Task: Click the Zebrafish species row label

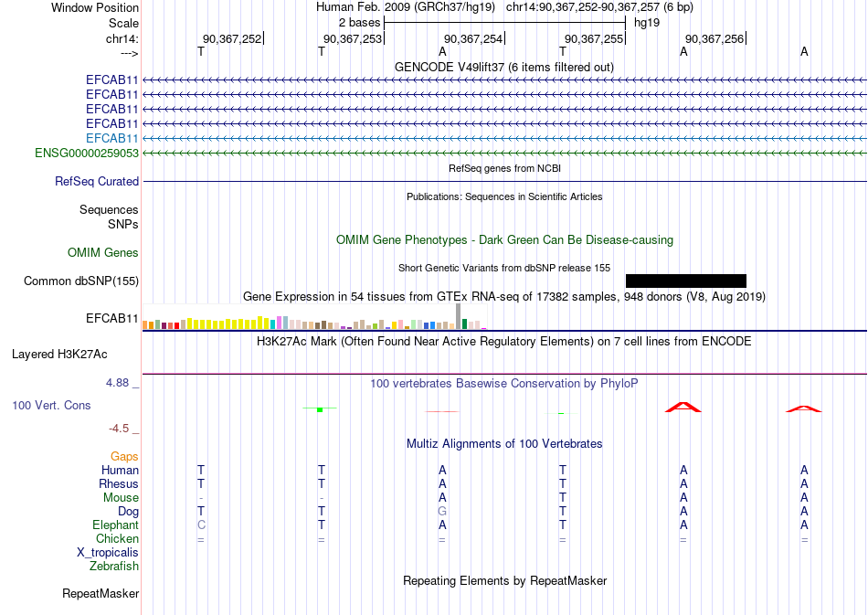Action: (x=114, y=567)
